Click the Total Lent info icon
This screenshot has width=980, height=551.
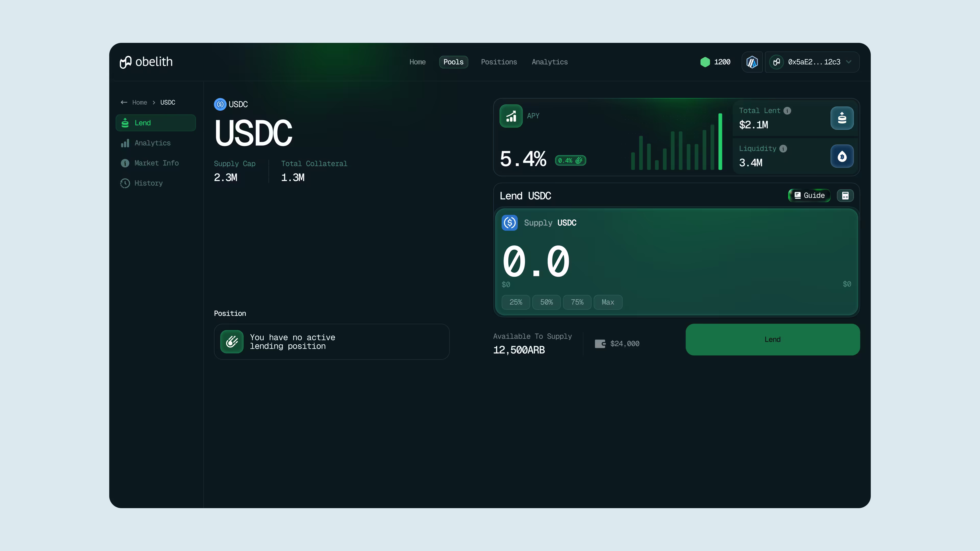(787, 111)
